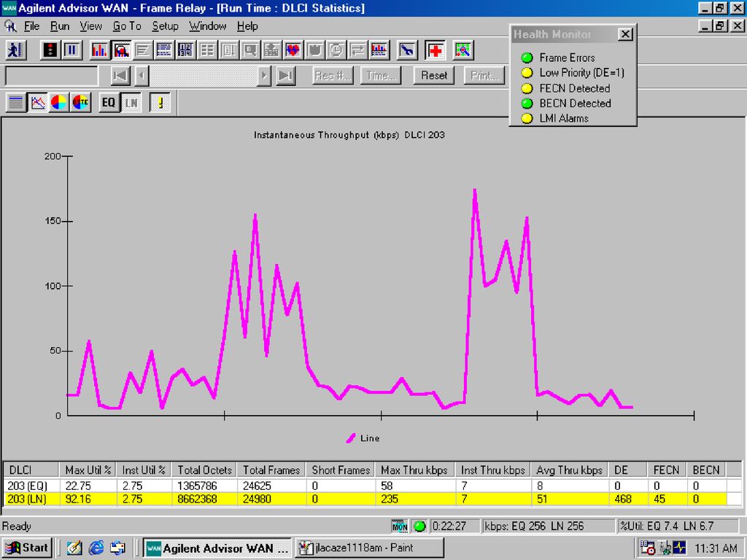Click the red heart health monitor icon

pyautogui.click(x=293, y=50)
